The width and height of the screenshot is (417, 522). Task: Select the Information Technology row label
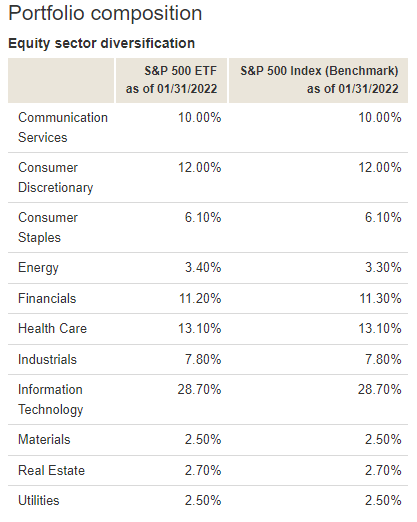(x=50, y=399)
